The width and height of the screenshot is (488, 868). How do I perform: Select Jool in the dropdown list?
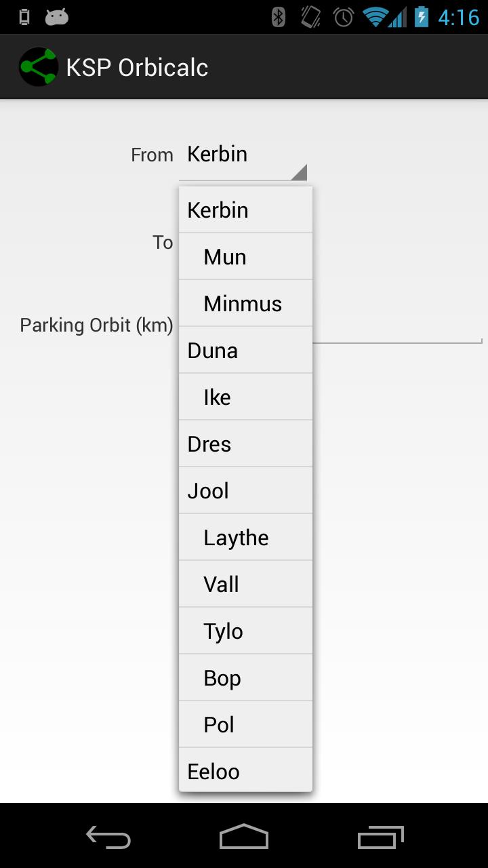pyautogui.click(x=245, y=491)
